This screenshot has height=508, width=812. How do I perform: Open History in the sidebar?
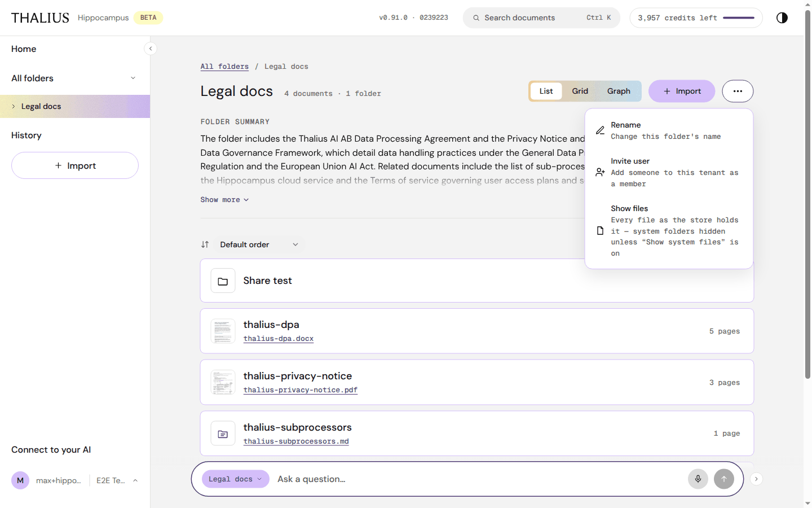click(27, 135)
